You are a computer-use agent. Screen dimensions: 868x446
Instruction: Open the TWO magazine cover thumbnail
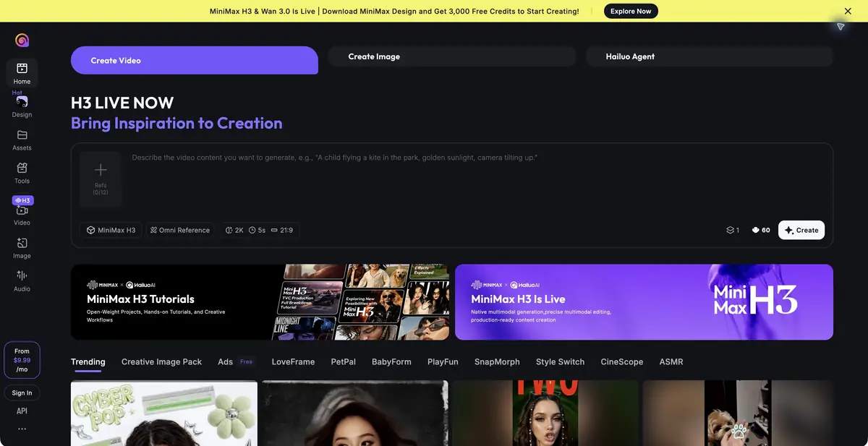[545, 413]
